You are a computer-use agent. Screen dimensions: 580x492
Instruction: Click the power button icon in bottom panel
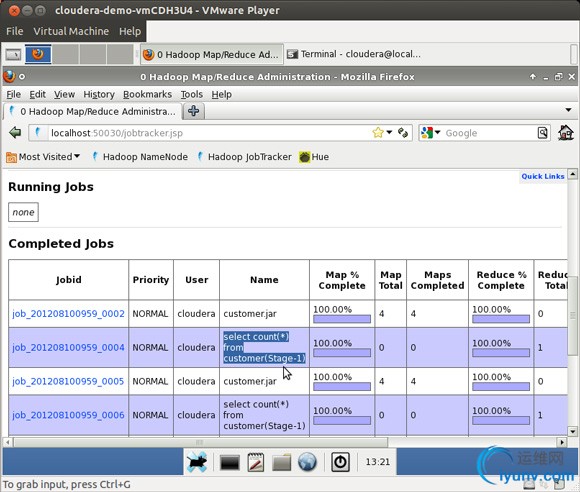pos(340,462)
